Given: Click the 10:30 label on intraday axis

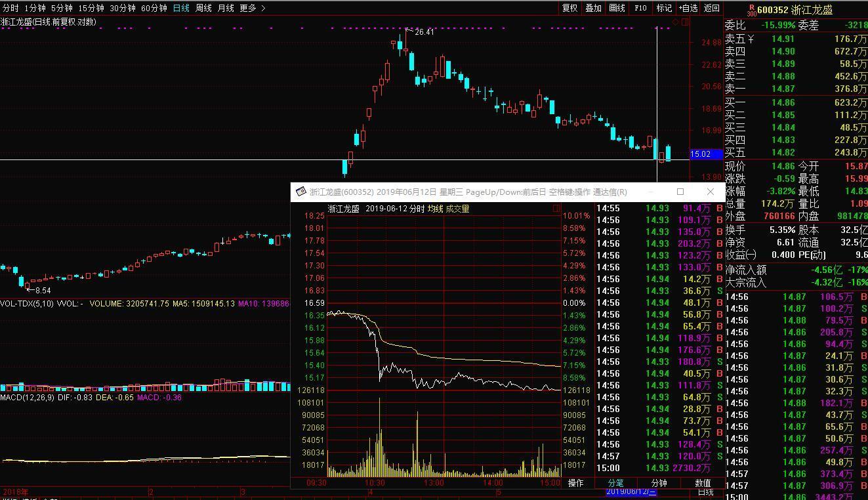Looking at the screenshot, I should (x=375, y=483).
